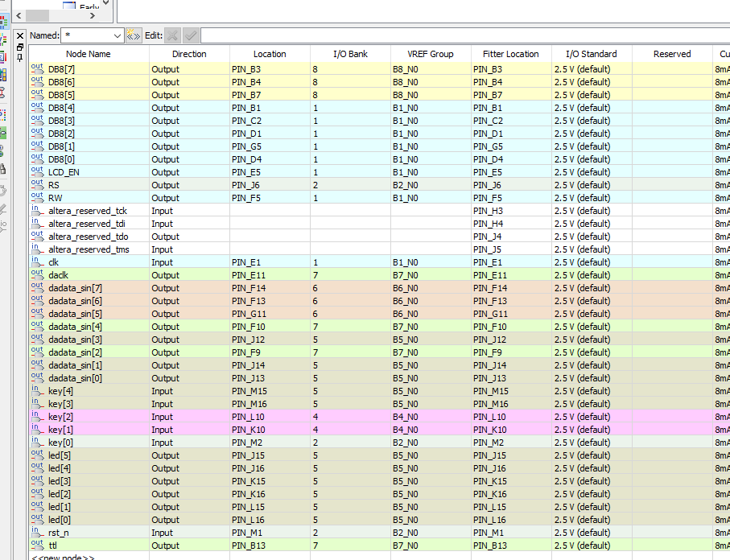Click the pushpin icon beside the pin table
The width and height of the screenshot is (730, 560).
coord(20,58)
